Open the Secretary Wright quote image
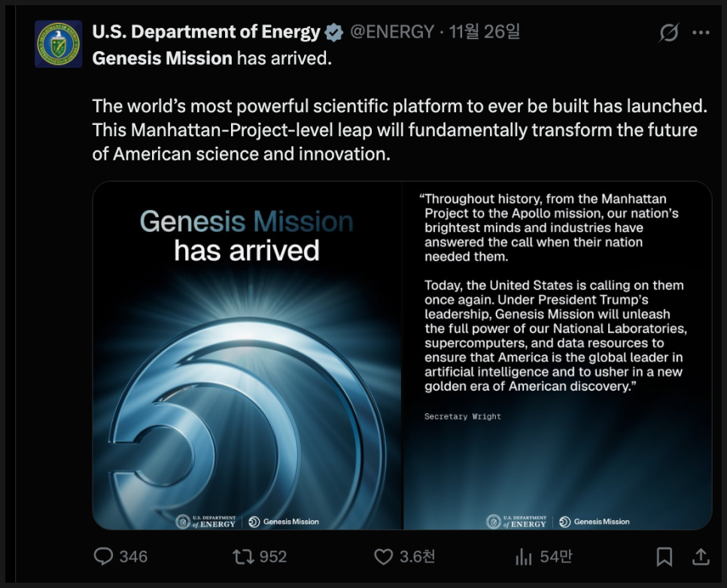727x588 pixels. point(558,355)
